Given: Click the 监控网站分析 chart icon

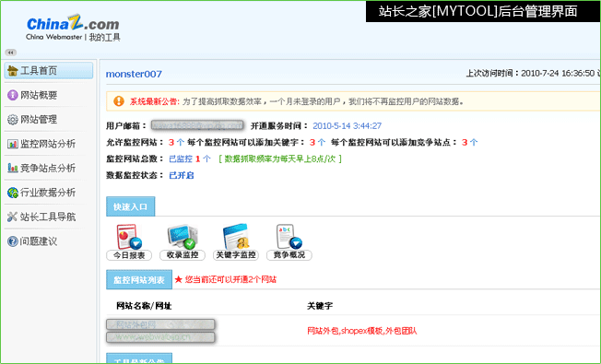Looking at the screenshot, I should pyautogui.click(x=13, y=144).
